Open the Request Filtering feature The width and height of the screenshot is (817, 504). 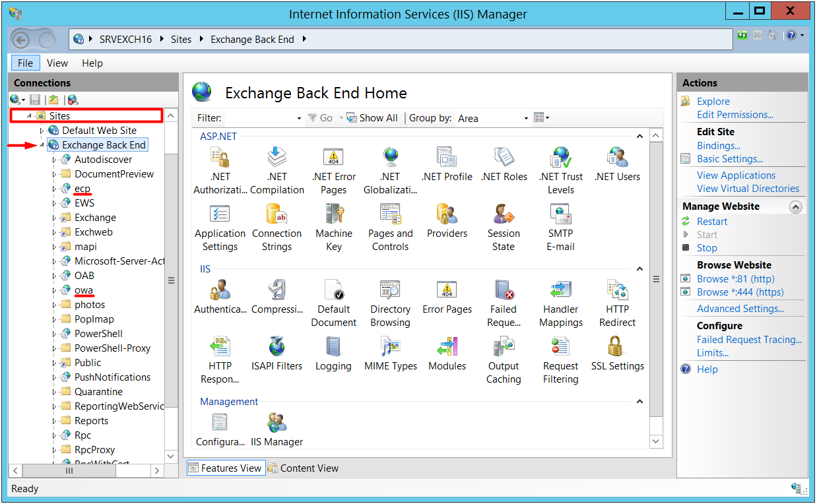561,360
